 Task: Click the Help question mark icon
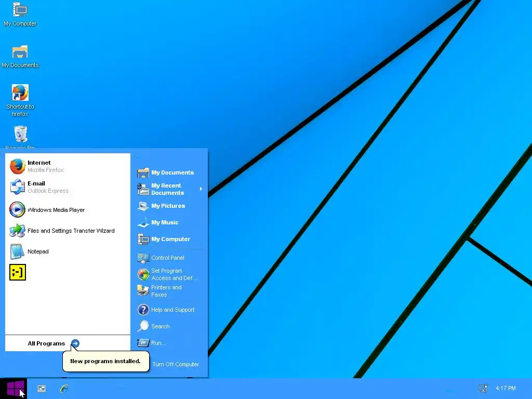pos(143,310)
